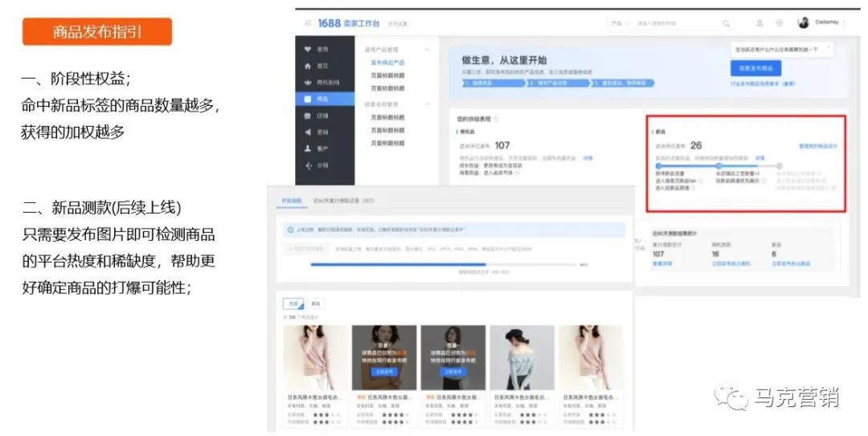Viewport: 868px width, 436px height.
Task: Open the 近60天累计测款记录 (107) tab
Action: (344, 201)
